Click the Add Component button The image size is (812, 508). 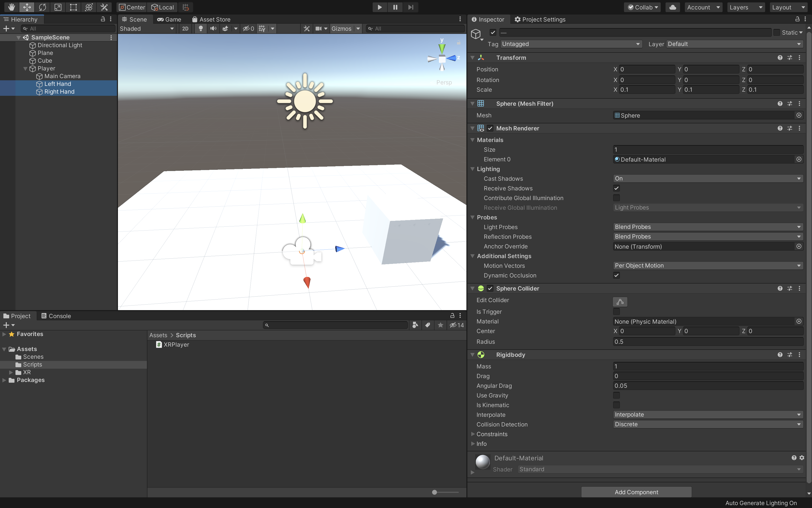click(636, 492)
